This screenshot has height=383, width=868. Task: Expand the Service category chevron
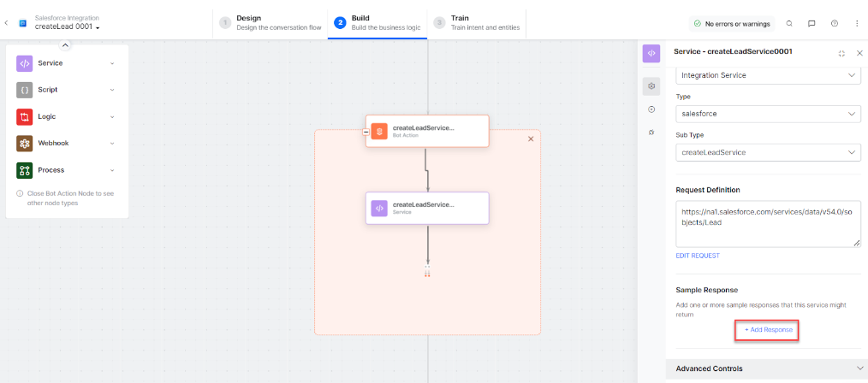coord(112,63)
